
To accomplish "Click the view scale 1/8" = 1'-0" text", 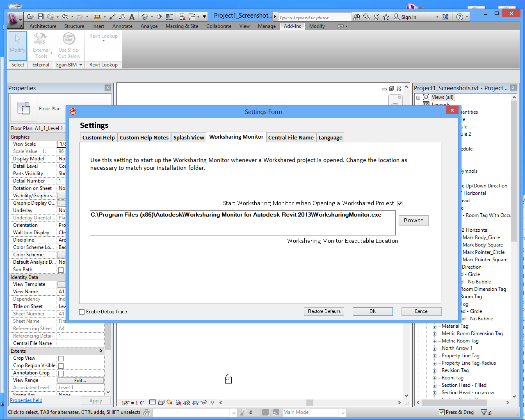I will pos(133,403).
